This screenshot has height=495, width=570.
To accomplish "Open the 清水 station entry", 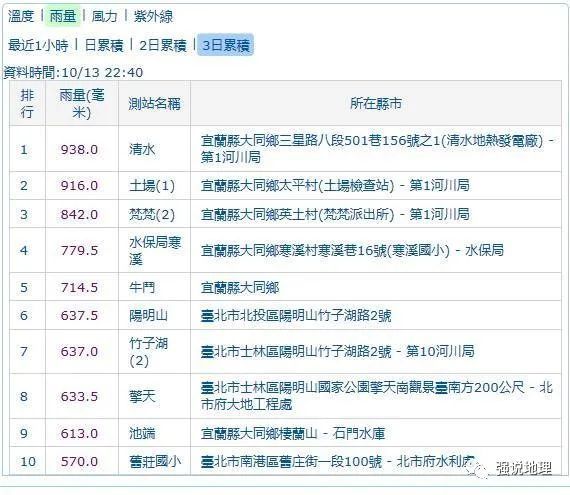I will [x=142, y=149].
